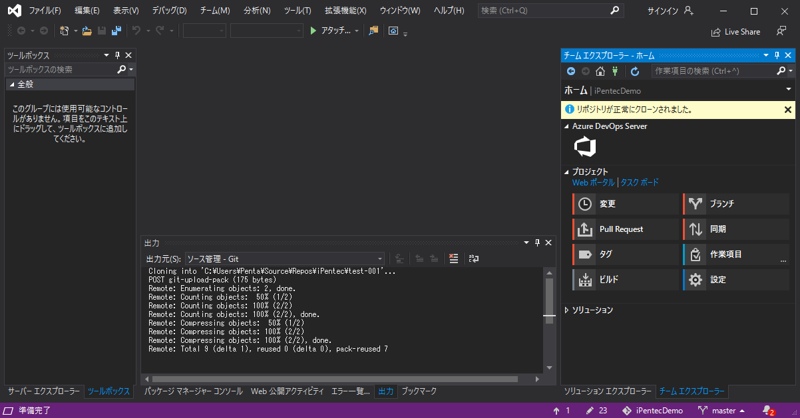Viewport: 800px width, 418px height.
Task: Click the save all toolbar icon
Action: coord(116,31)
